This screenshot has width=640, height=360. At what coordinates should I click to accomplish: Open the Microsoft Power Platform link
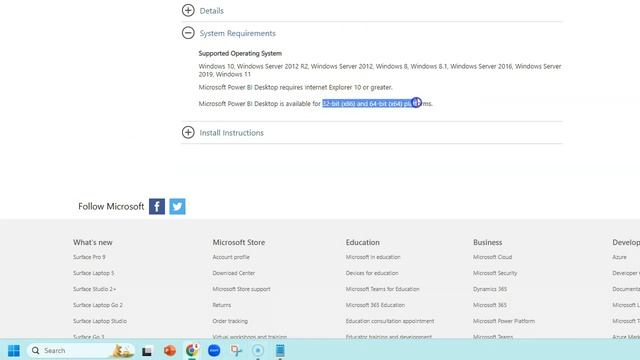pyautogui.click(x=504, y=321)
